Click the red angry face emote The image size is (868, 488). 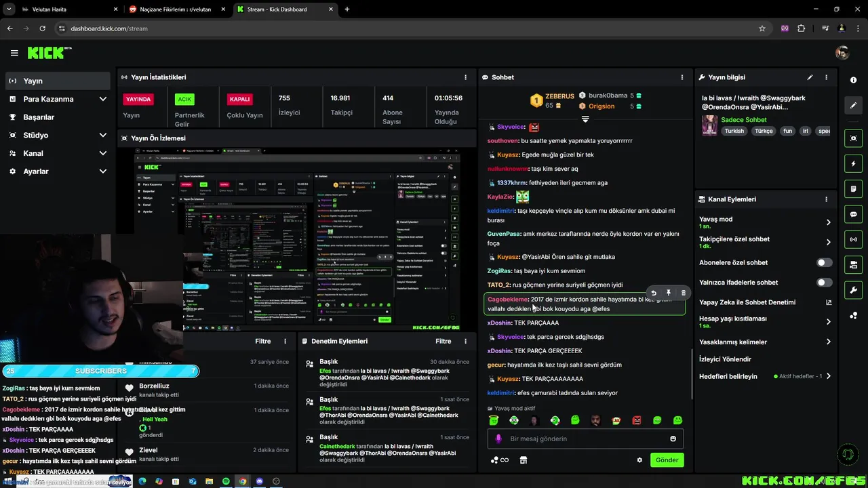click(636, 420)
